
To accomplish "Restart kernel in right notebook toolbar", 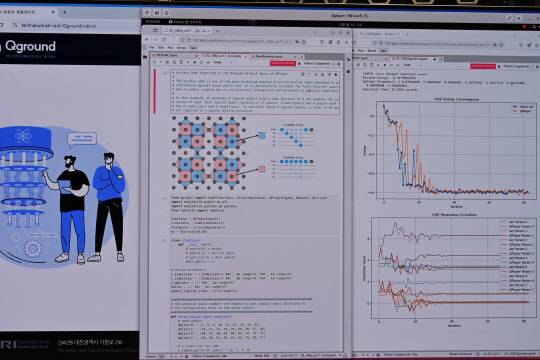I will [391, 65].
